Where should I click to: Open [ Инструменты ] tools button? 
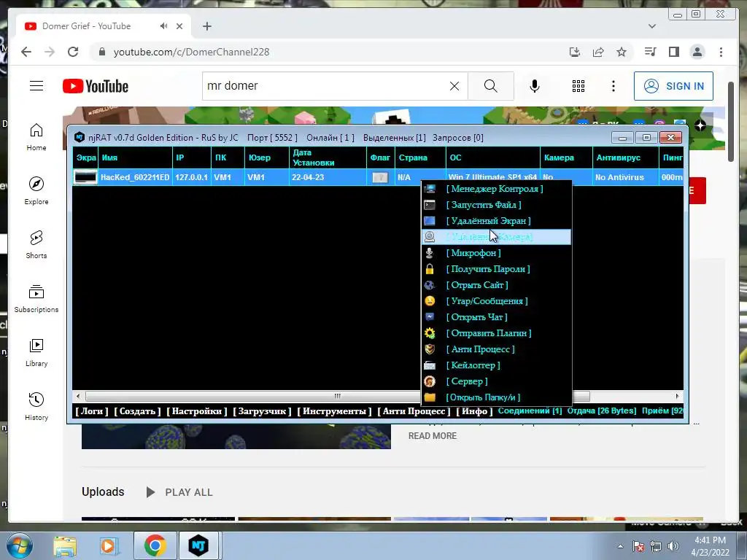[334, 411]
